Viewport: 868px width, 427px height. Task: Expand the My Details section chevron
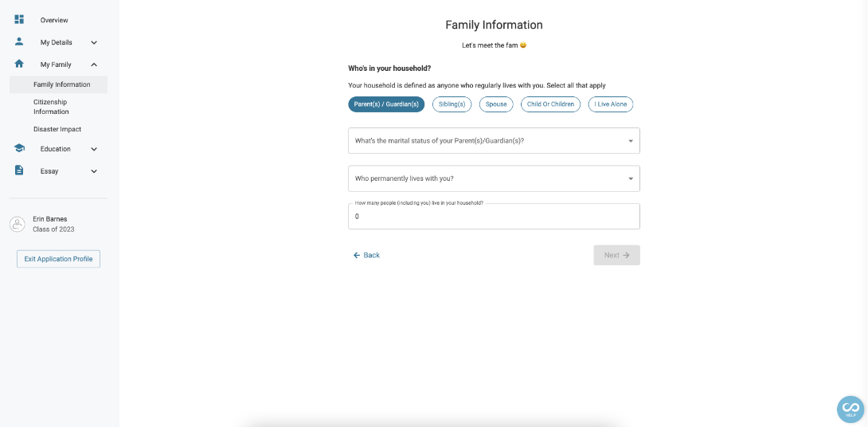coord(94,42)
